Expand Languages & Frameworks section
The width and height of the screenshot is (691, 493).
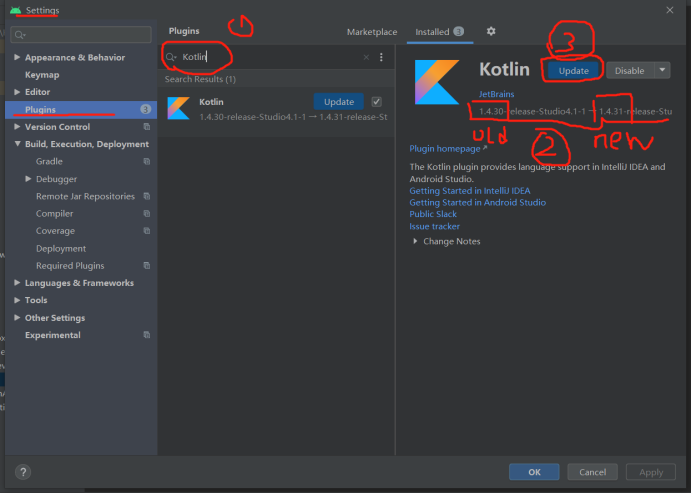pos(17,282)
